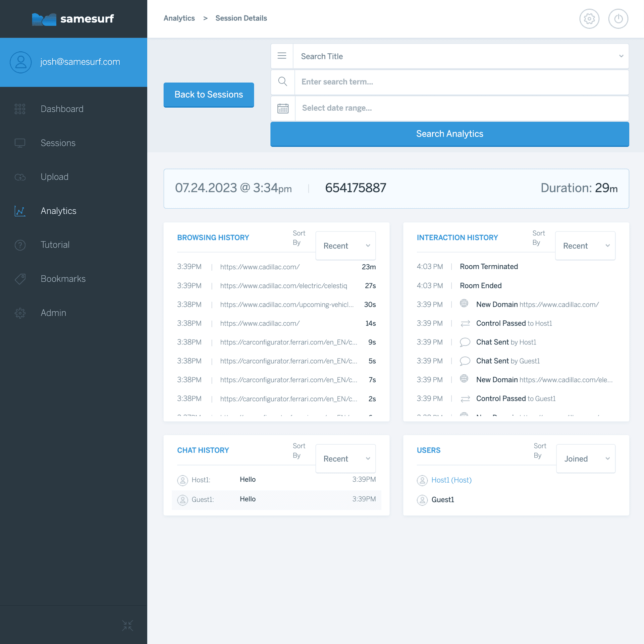Click the settings gear icon in header
Screen dimensions: 644x644
point(589,19)
